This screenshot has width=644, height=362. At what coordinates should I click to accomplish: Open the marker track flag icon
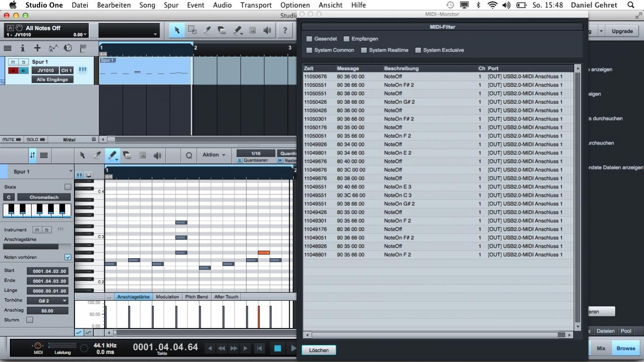click(83, 48)
